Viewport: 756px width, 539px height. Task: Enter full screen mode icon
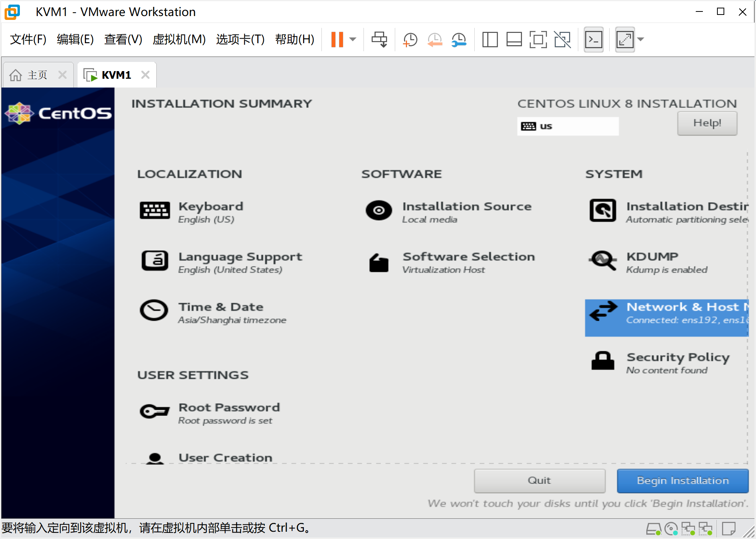click(x=538, y=39)
